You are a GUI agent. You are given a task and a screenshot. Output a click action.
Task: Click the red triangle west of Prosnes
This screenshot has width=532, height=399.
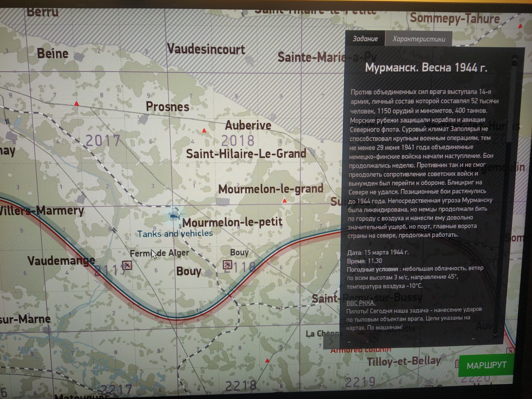pos(77,103)
